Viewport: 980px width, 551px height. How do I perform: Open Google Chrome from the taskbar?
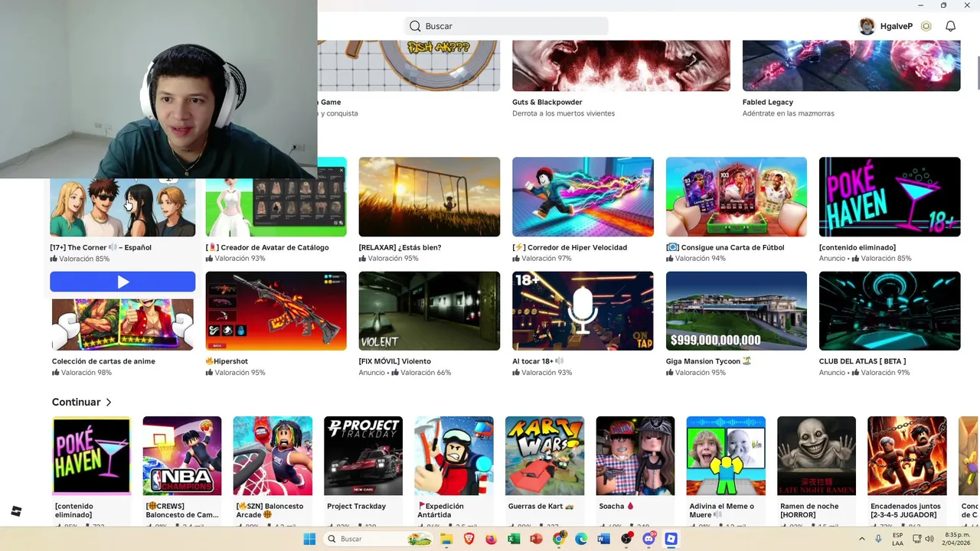tap(559, 539)
